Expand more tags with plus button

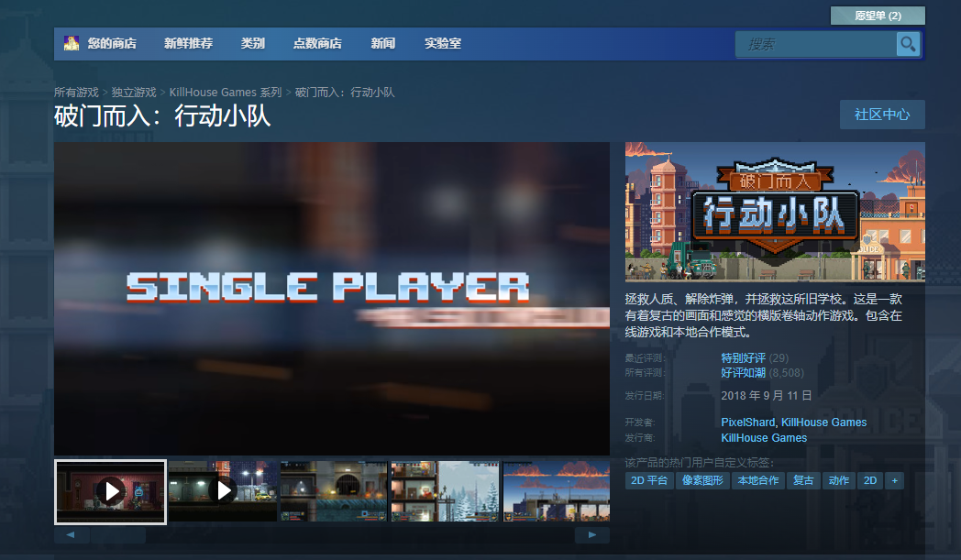894,480
